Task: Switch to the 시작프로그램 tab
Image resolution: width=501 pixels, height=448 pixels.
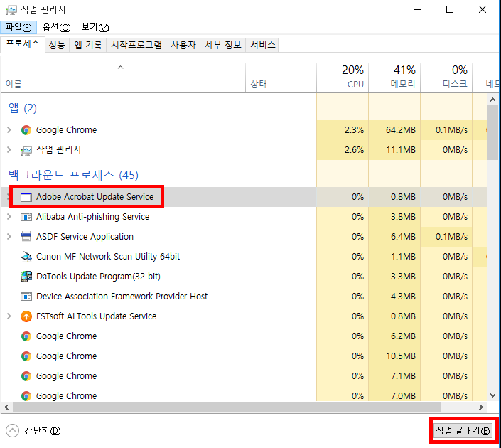Action: coord(136,45)
